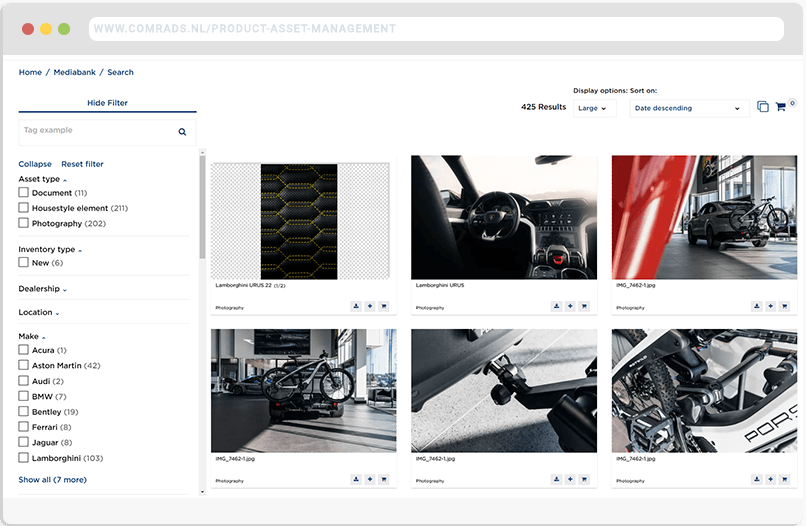This screenshot has width=806, height=526.
Task: Check the Ferrari make checkbox
Action: (23, 427)
